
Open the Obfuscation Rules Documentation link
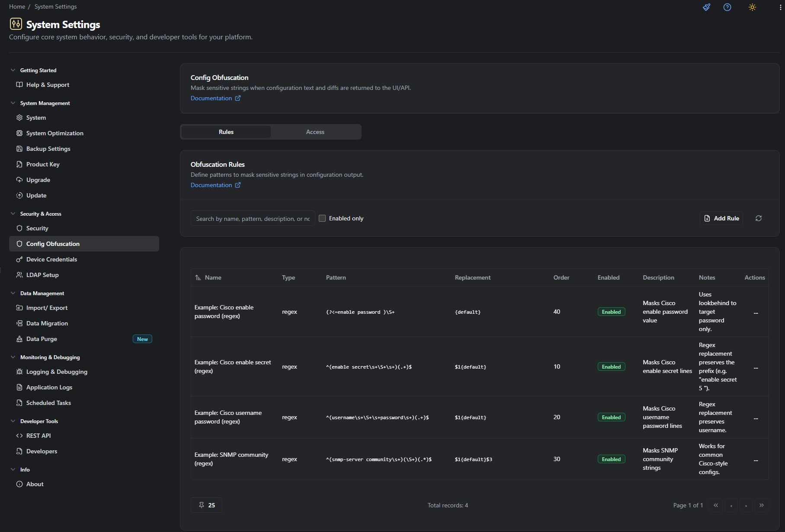pos(212,185)
